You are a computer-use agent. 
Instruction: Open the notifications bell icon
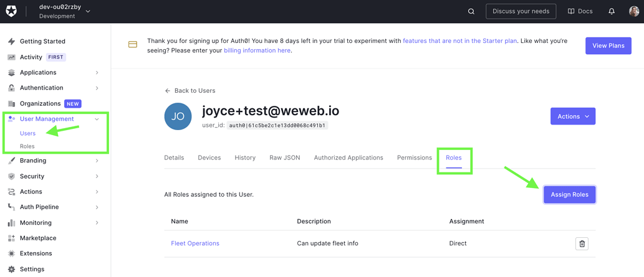point(612,11)
